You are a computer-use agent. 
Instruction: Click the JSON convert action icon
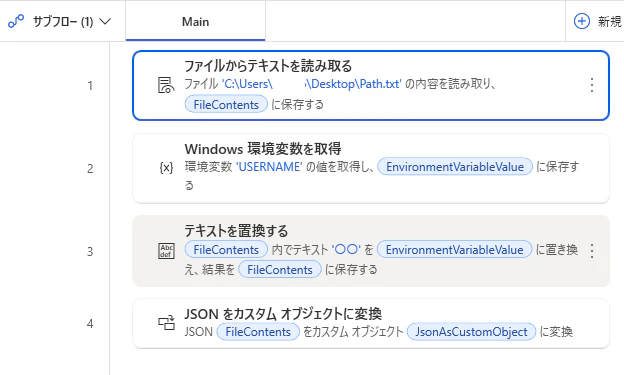[x=166, y=323]
